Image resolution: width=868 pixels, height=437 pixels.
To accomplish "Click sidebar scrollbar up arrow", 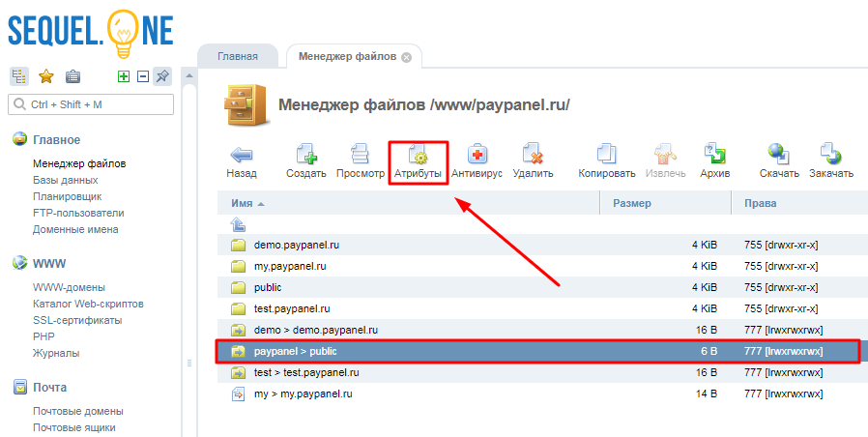I will [x=189, y=75].
